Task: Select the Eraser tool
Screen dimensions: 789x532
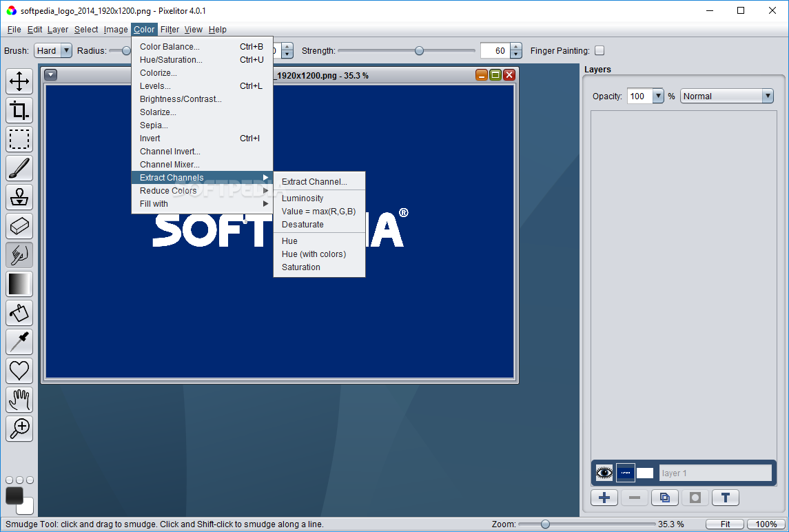Action: click(19, 226)
